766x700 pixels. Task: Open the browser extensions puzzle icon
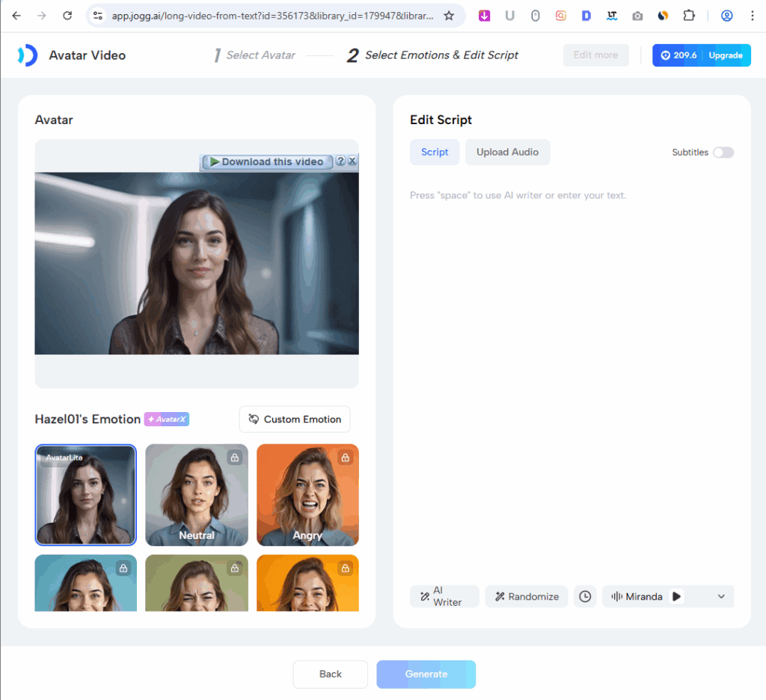(x=689, y=16)
